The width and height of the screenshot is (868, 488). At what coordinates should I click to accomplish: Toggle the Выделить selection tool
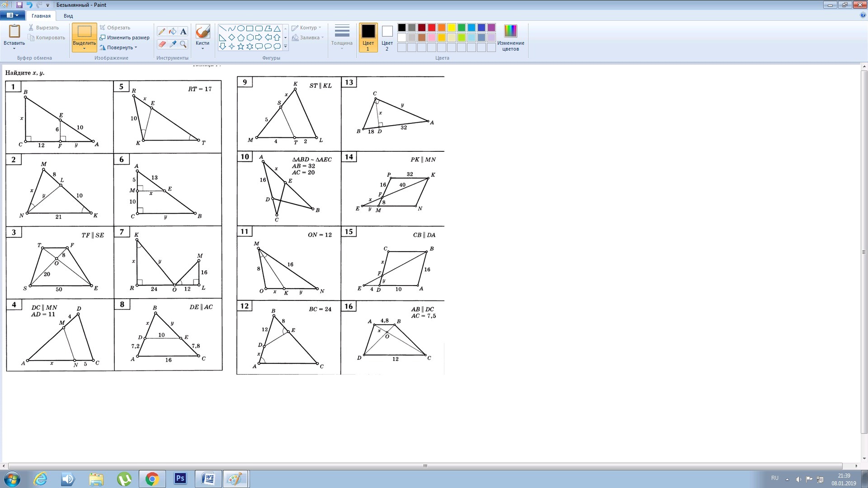(x=84, y=32)
